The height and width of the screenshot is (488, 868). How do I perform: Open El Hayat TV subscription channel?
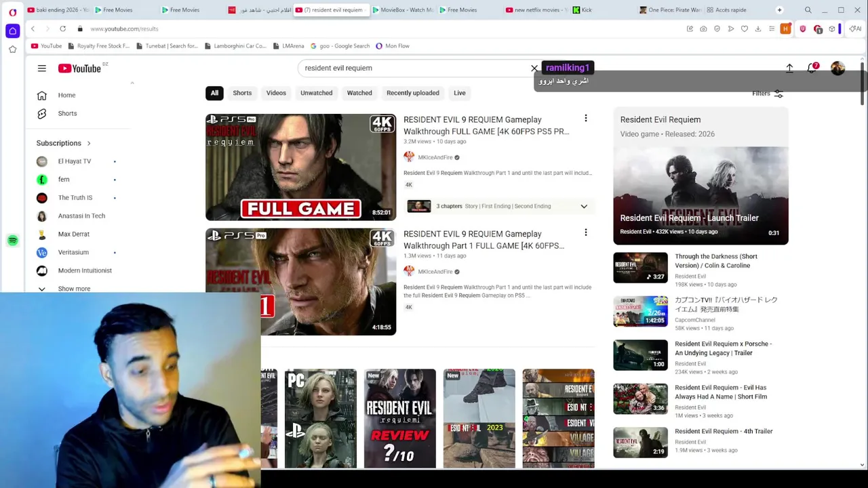(x=75, y=161)
